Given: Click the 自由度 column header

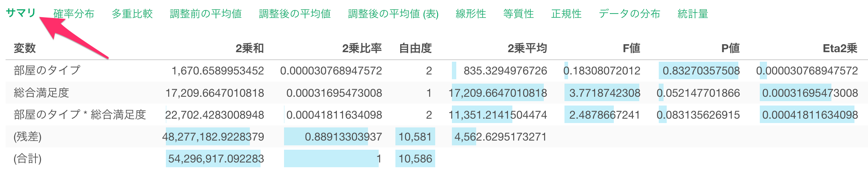Looking at the screenshot, I should 415,49.
